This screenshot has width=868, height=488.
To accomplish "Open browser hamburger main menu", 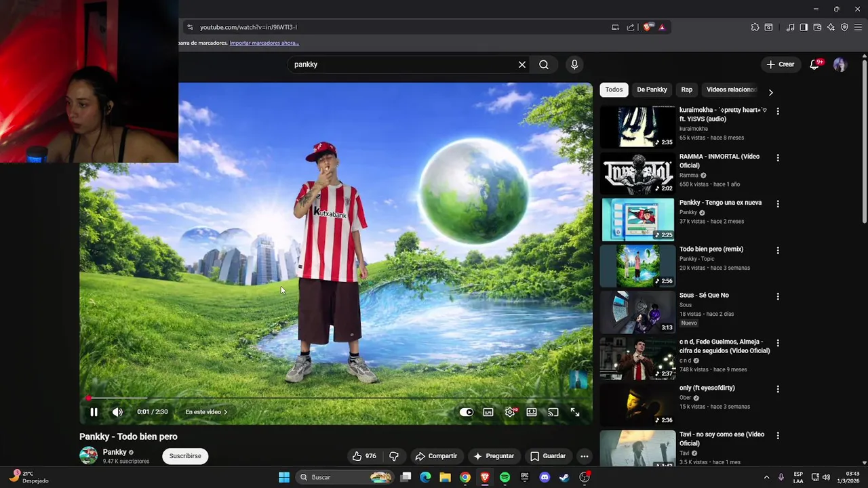I will pos(858,27).
